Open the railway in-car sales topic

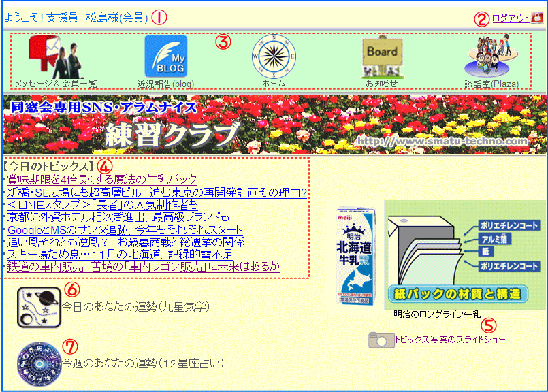(x=144, y=267)
